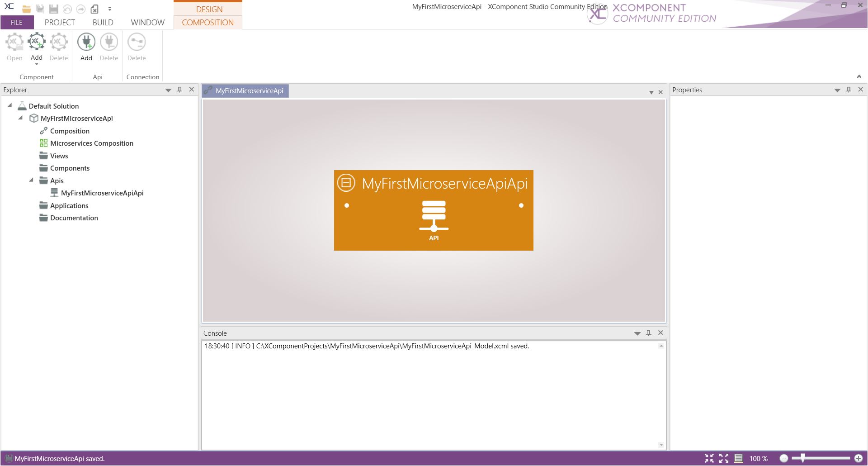Collapse the Default Solution tree node
This screenshot has height=466, width=868.
9,105
